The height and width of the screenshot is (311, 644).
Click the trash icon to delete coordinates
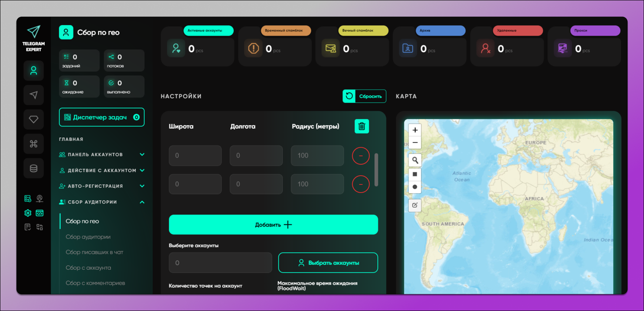point(361,126)
